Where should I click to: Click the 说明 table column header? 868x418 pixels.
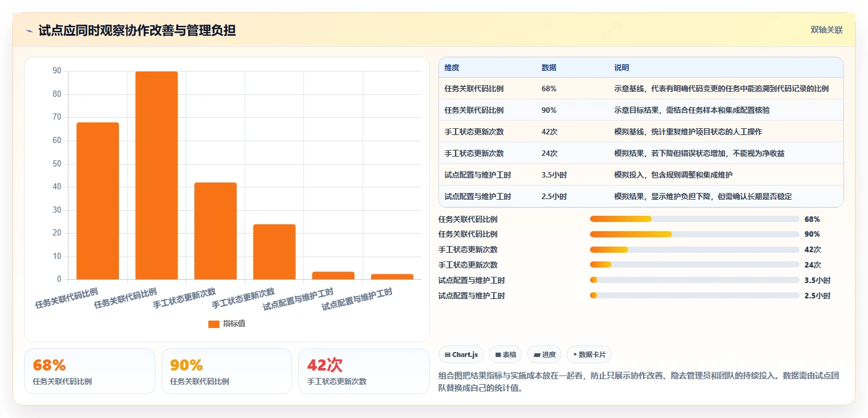pos(621,68)
